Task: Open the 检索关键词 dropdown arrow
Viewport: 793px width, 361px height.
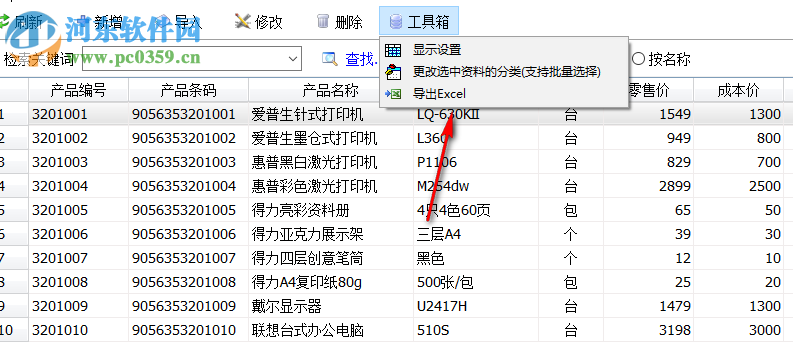Action: [x=293, y=59]
